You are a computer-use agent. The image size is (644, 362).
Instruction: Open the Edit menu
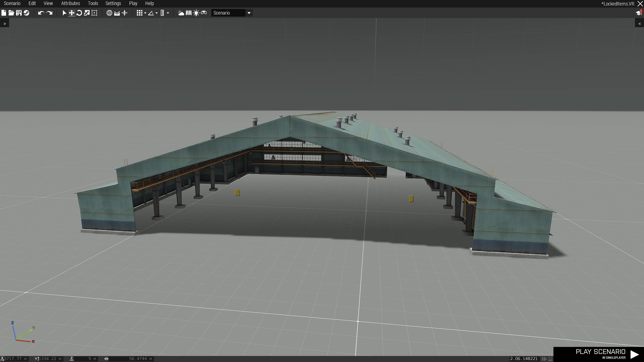pos(32,4)
